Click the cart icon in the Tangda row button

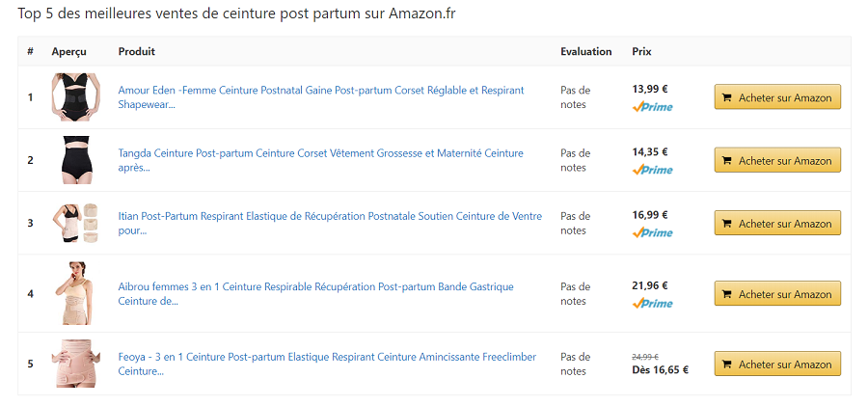(727, 160)
